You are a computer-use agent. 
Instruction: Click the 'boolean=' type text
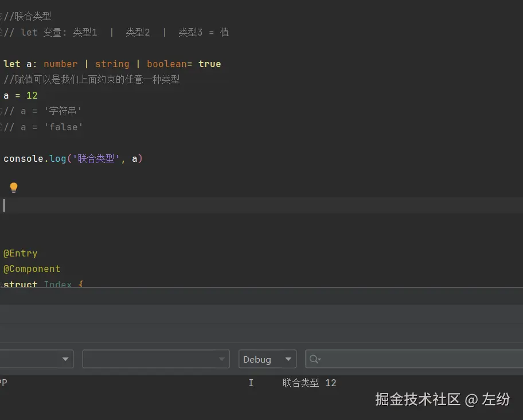(x=169, y=64)
